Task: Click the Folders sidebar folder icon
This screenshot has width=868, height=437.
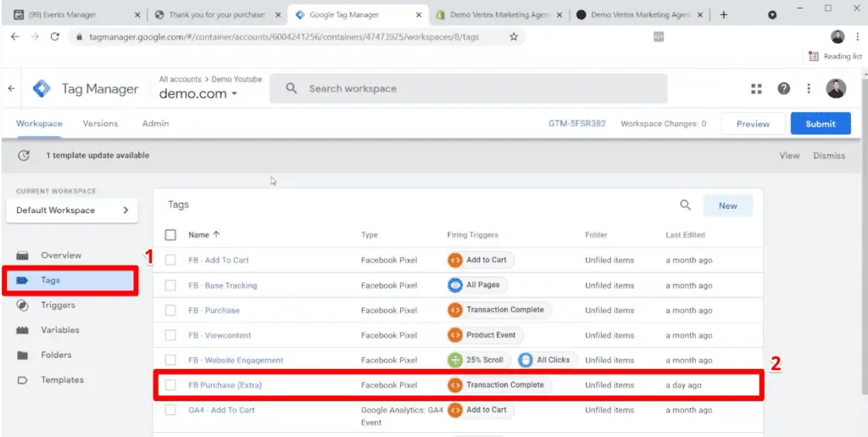Action: (22, 355)
